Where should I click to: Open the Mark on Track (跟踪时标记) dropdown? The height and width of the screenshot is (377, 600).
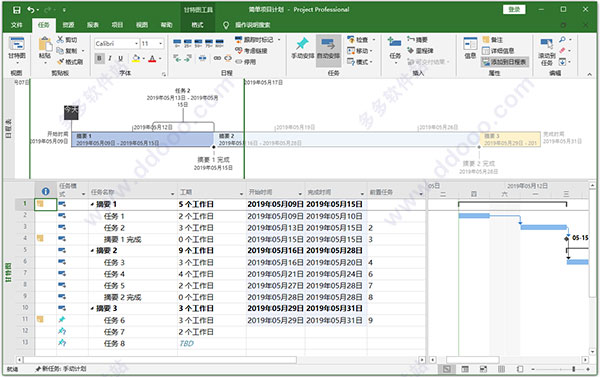pos(279,39)
